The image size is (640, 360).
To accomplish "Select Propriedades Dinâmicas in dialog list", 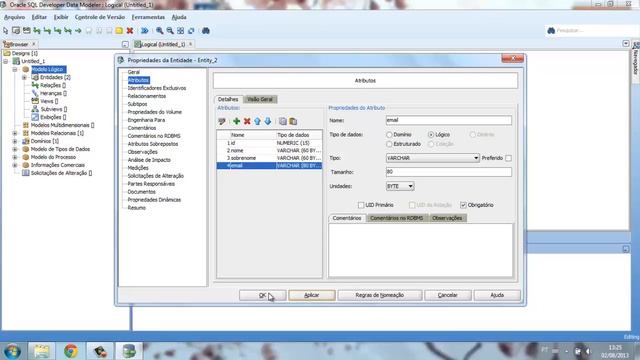I will tap(154, 200).
